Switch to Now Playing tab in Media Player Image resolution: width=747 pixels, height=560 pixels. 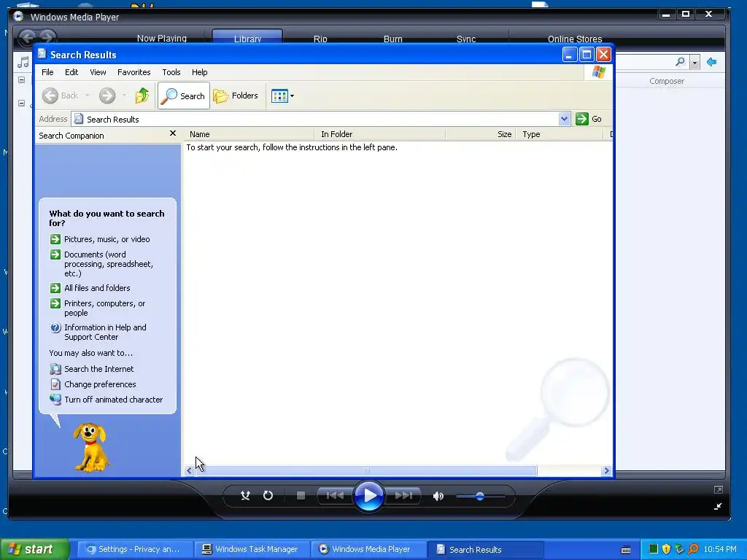162,38
